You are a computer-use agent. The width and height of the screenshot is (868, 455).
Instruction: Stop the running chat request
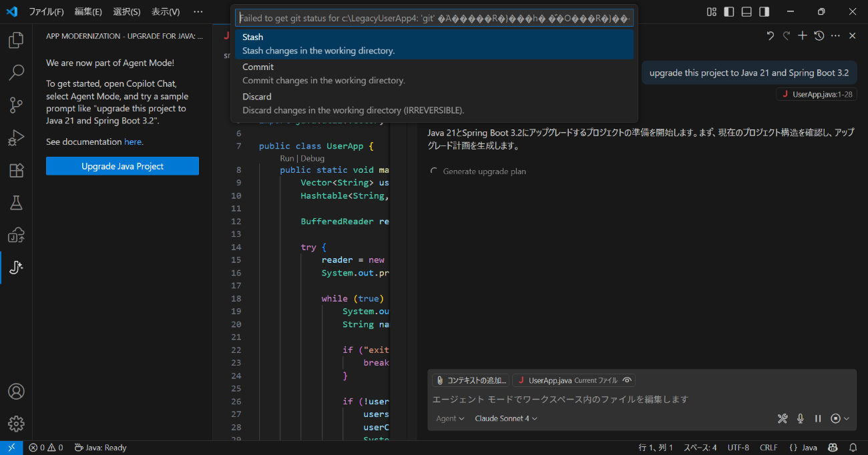click(835, 419)
